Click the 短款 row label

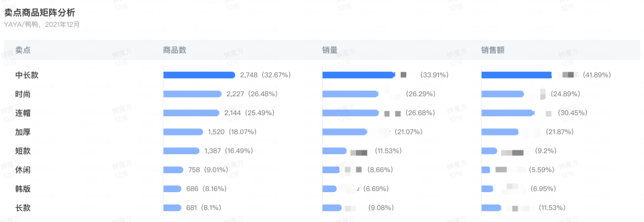click(23, 151)
